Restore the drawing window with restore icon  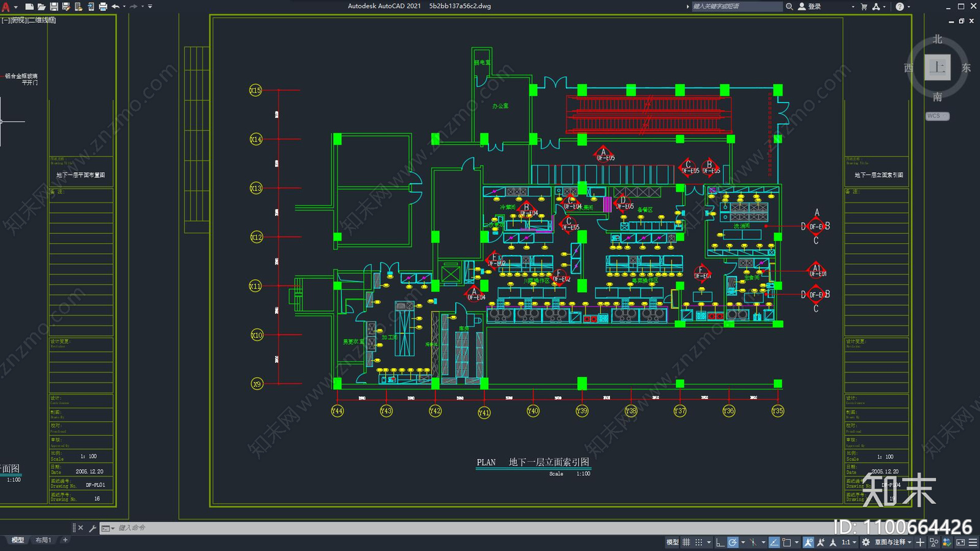[961, 21]
